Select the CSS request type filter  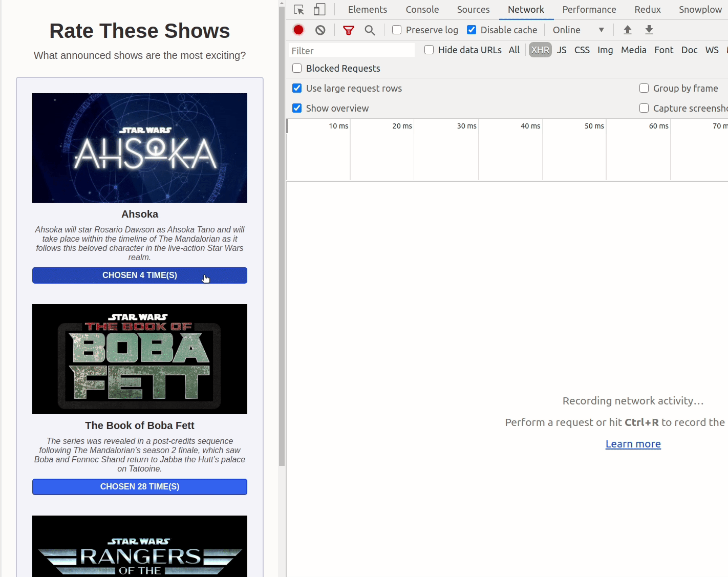[x=582, y=50]
